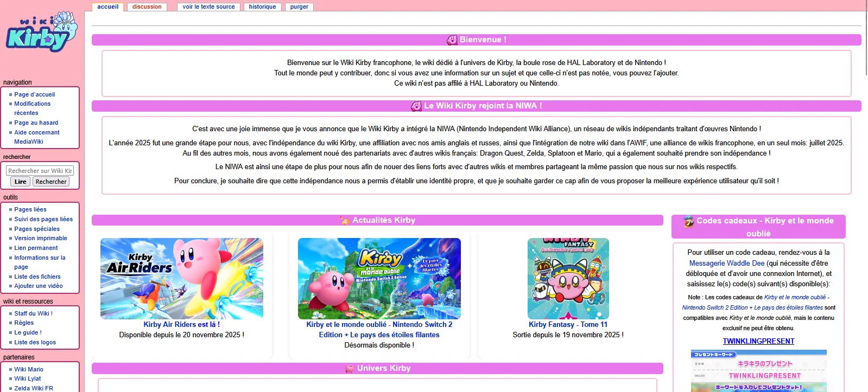
Task: Focus the Rechercher sur Wiki Kirby search field
Action: 40,171
